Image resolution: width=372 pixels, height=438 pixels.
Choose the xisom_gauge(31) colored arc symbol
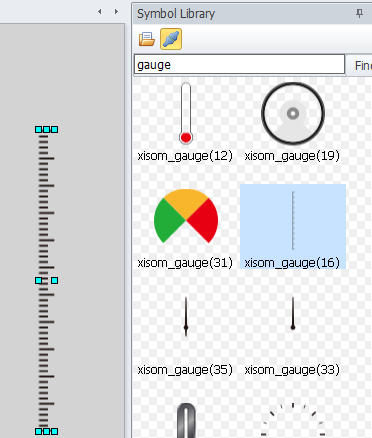point(185,228)
